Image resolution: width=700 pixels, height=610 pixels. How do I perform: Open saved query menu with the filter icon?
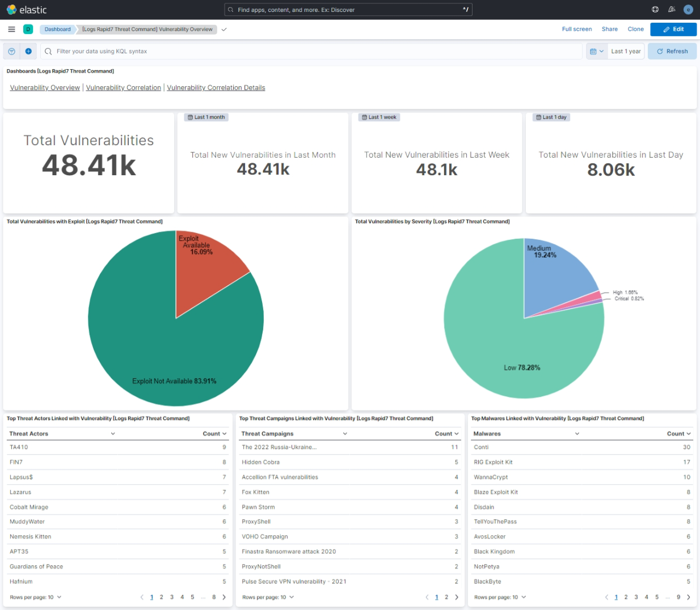[11, 51]
